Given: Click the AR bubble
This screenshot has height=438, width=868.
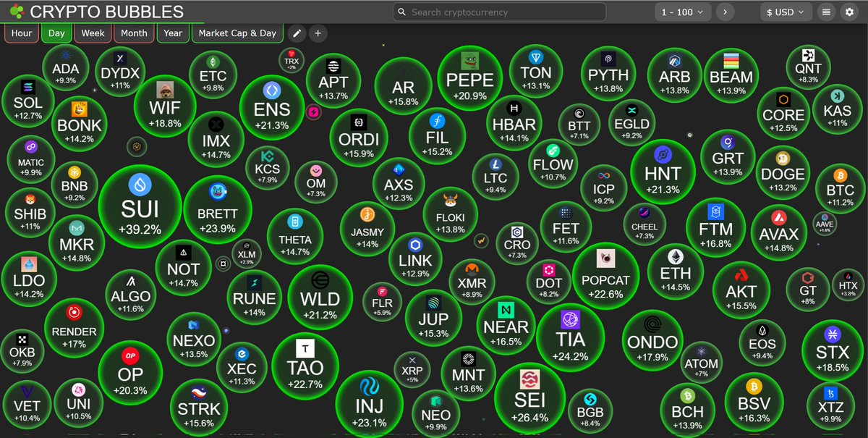Looking at the screenshot, I should tap(404, 87).
